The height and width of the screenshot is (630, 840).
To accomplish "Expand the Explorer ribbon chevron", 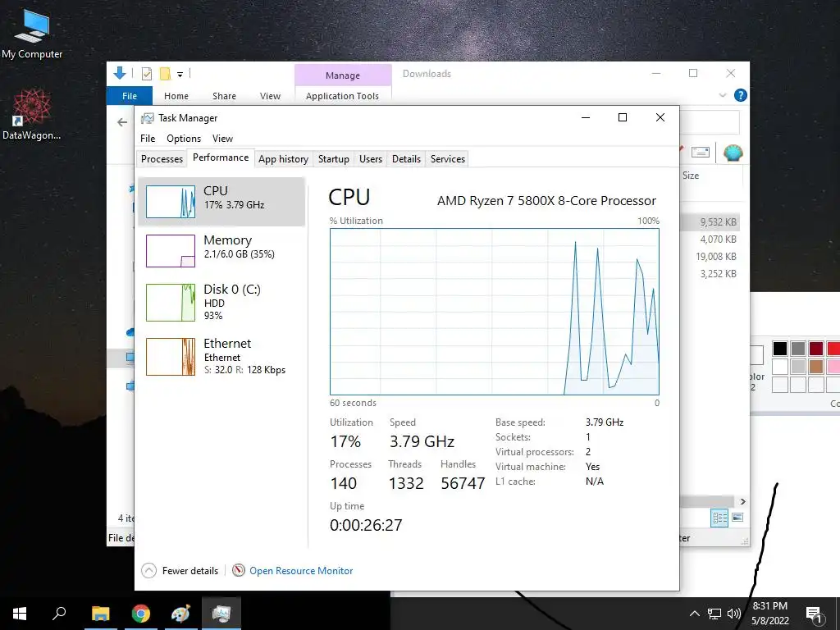I will tap(723, 95).
